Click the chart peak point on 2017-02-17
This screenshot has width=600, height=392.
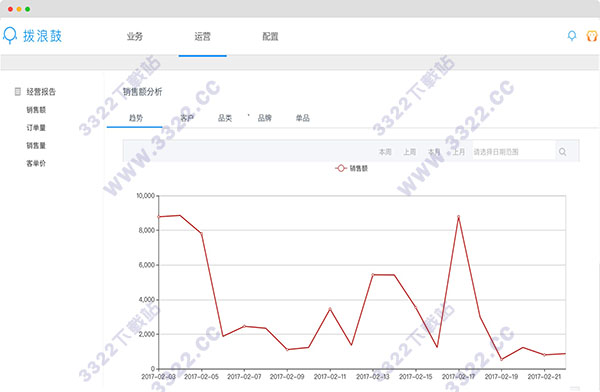coord(458,217)
